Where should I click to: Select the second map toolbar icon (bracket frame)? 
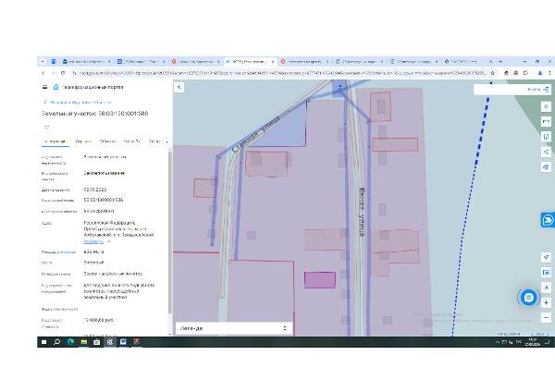546,122
